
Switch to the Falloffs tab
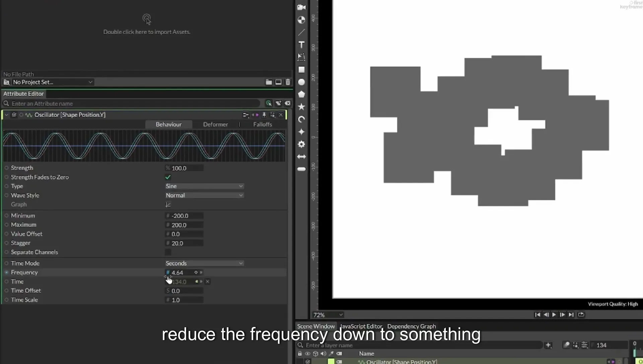(x=263, y=124)
